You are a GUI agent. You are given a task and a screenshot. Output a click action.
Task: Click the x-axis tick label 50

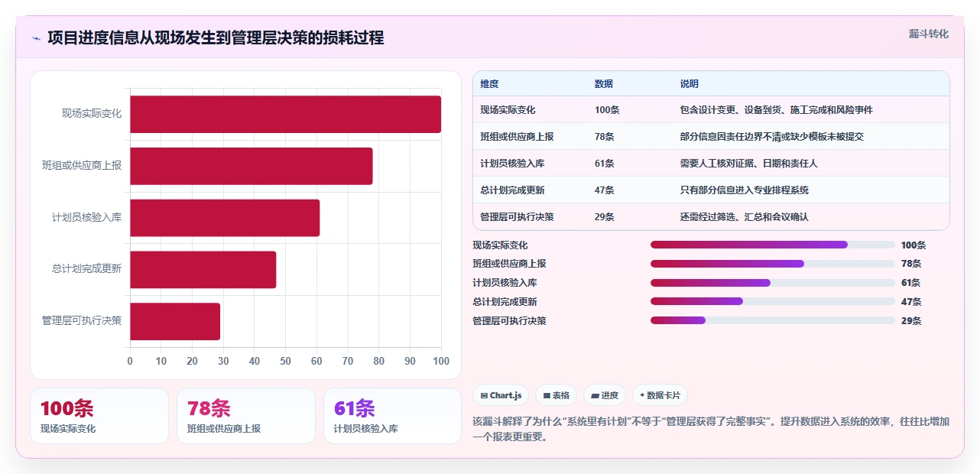point(286,361)
